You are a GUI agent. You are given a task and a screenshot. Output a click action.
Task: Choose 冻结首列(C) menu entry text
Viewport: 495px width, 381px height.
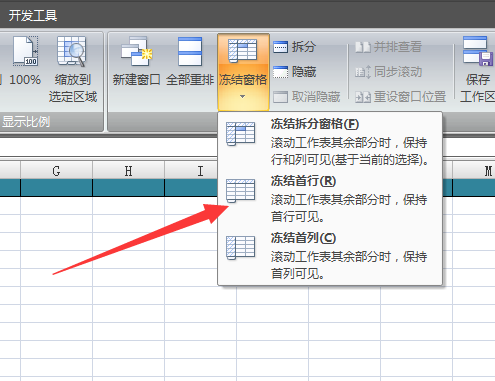coord(303,238)
